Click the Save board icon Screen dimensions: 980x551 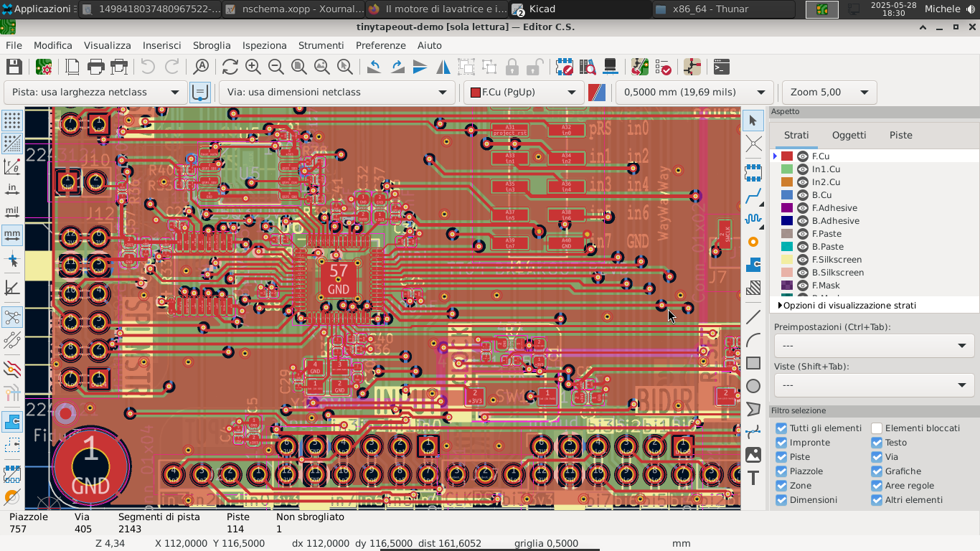coord(14,67)
